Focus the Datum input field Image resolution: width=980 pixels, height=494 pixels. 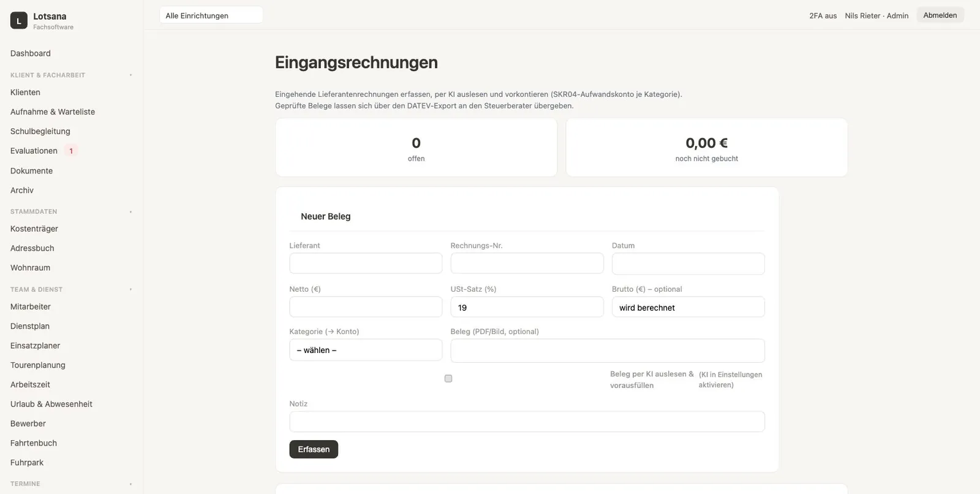[688, 264]
